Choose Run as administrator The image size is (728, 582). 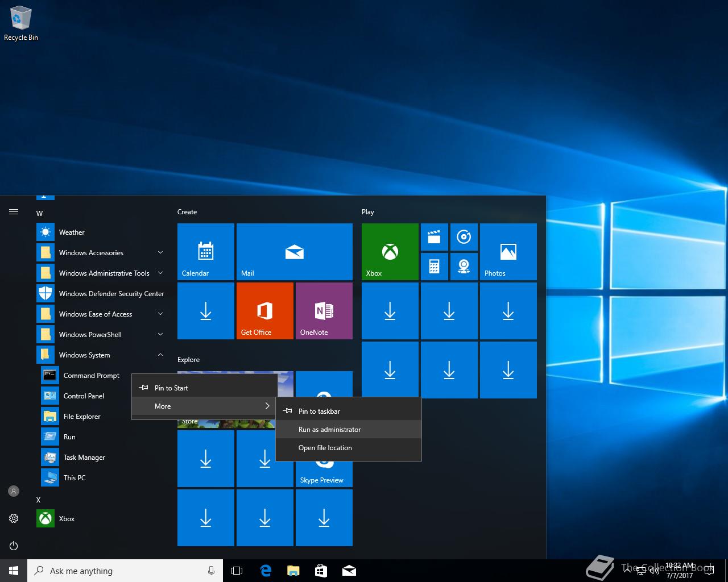click(x=349, y=429)
